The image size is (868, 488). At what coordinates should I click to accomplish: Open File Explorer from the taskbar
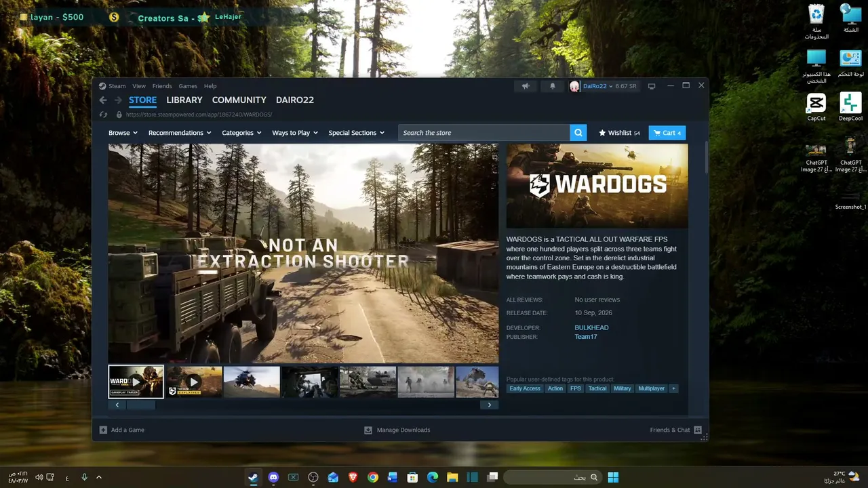pyautogui.click(x=452, y=477)
